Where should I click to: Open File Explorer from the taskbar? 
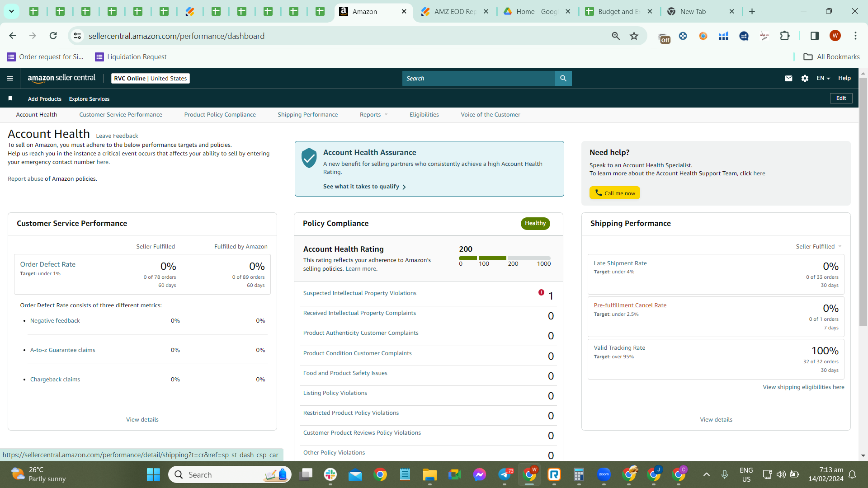point(429,474)
